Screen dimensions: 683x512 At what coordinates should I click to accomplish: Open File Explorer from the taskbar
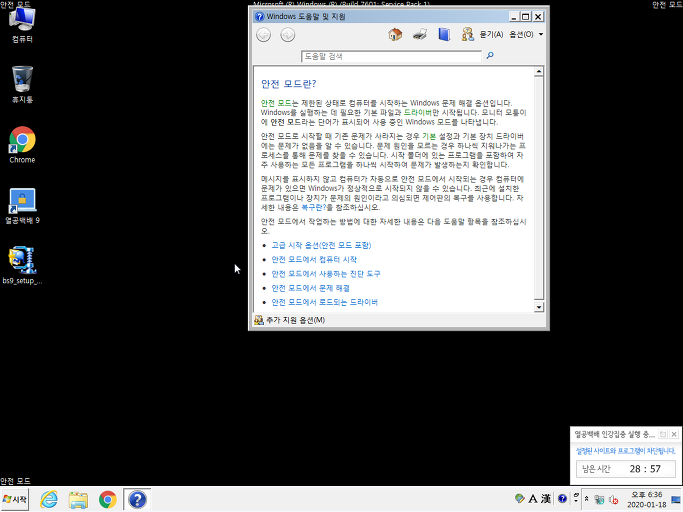[78, 499]
